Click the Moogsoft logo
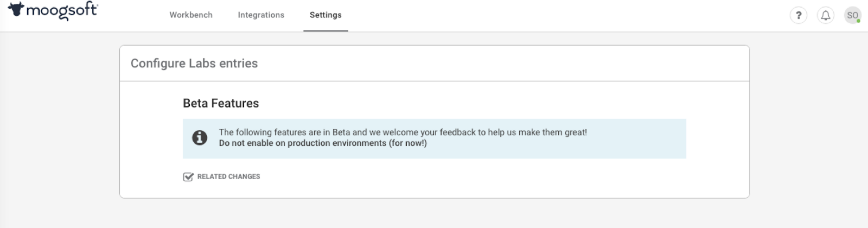Screen dimensions: 868x228 [x=53, y=11]
